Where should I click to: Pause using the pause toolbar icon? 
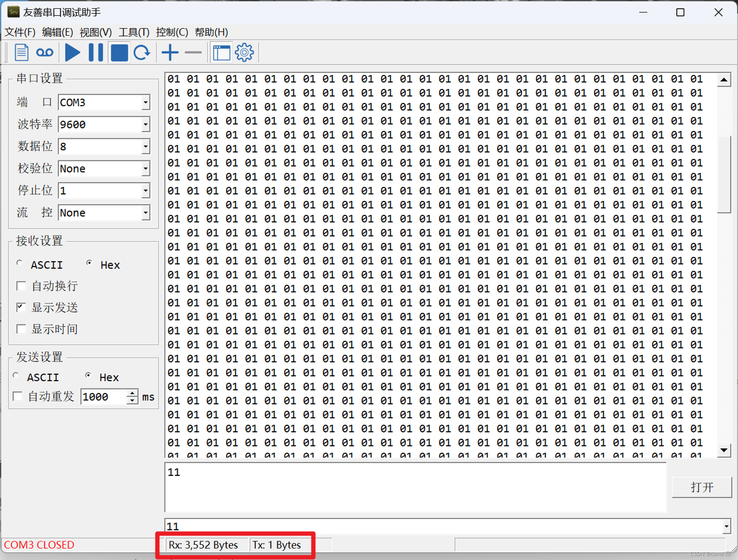click(x=96, y=52)
